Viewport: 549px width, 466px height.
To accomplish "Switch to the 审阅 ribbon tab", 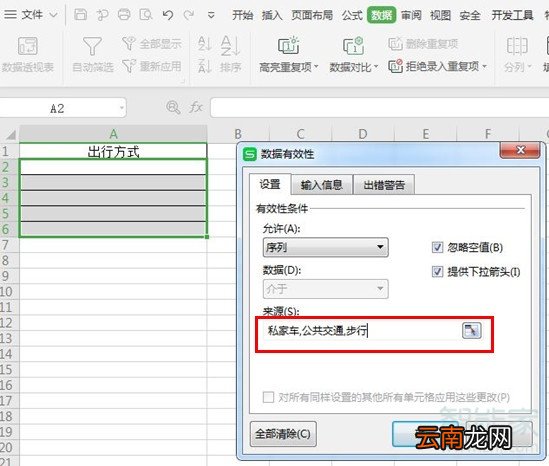I will coord(411,15).
